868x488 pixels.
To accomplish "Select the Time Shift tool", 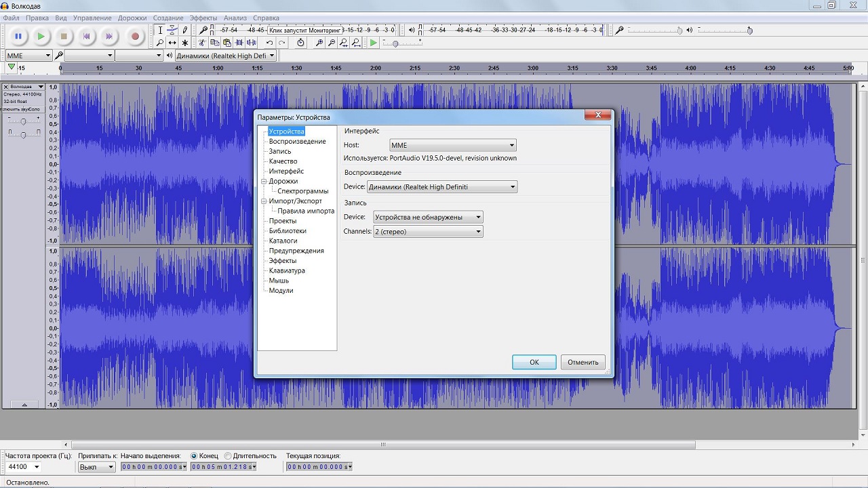I will [172, 43].
